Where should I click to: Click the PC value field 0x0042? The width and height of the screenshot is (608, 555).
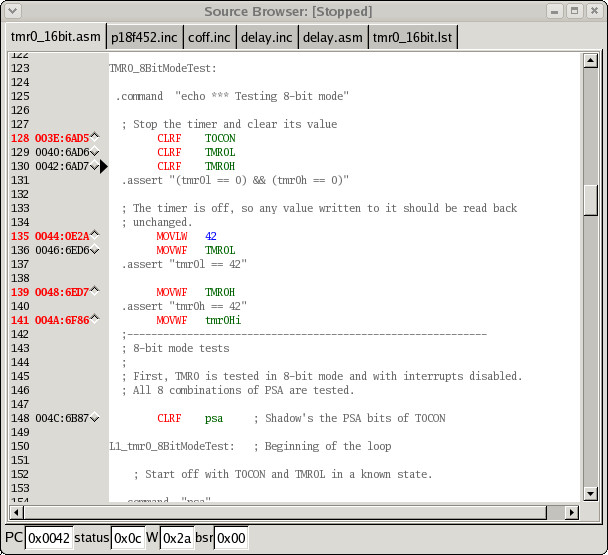point(49,538)
